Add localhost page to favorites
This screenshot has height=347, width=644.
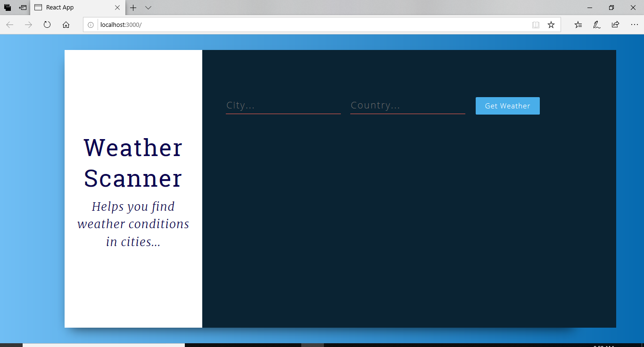click(551, 25)
